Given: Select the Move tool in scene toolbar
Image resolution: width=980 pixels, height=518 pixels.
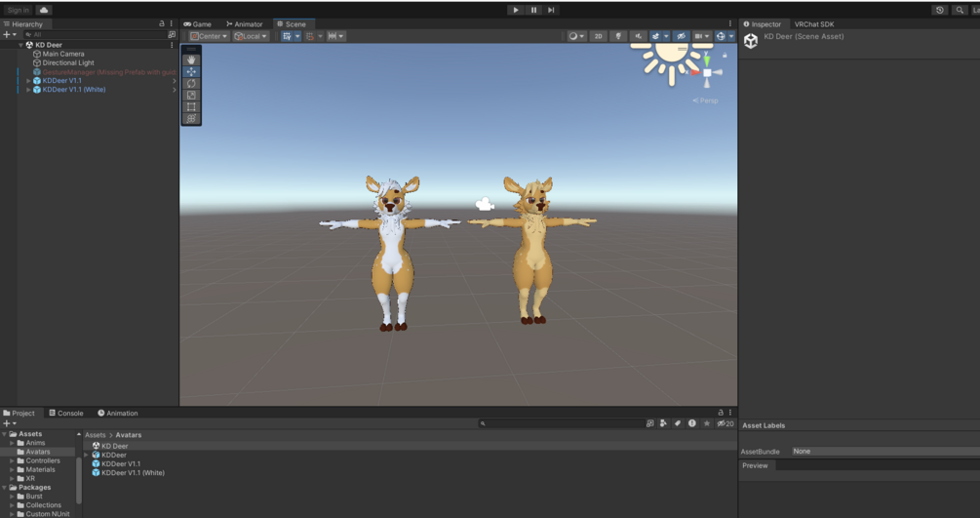Looking at the screenshot, I should pos(191,72).
